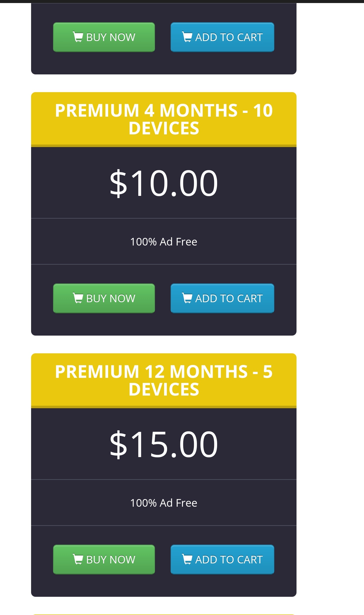Click 100% Ad Free under the $10.00 plan
This screenshot has width=364, height=615.
[x=164, y=242]
